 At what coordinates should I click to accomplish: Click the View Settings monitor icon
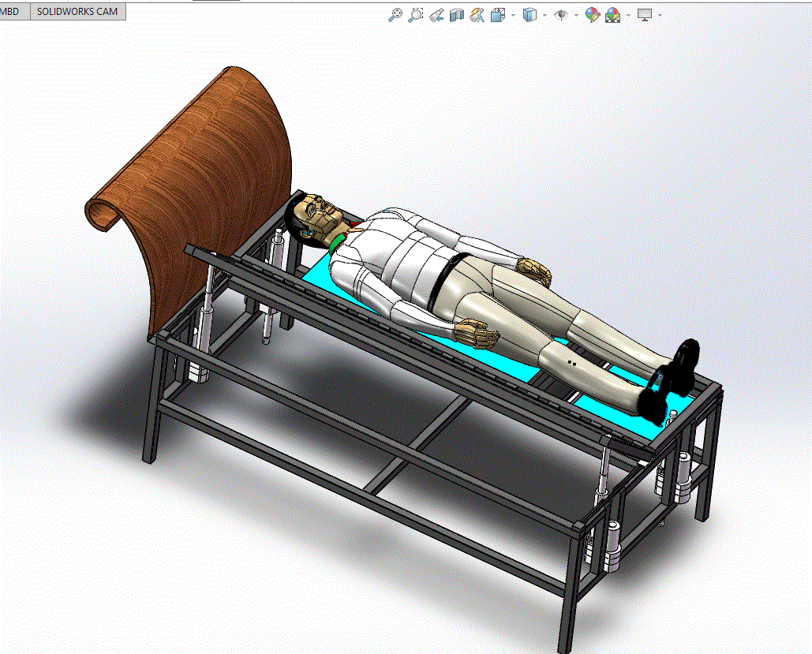645,15
